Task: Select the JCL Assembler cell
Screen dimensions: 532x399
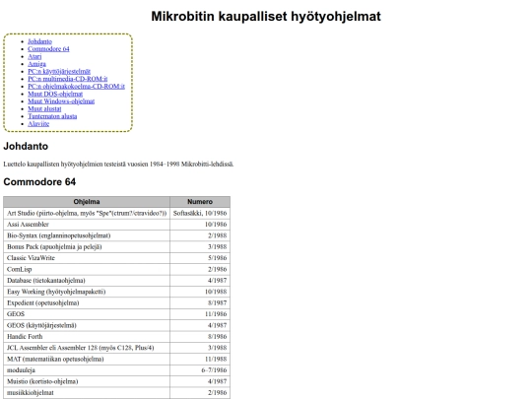Action: point(87,348)
